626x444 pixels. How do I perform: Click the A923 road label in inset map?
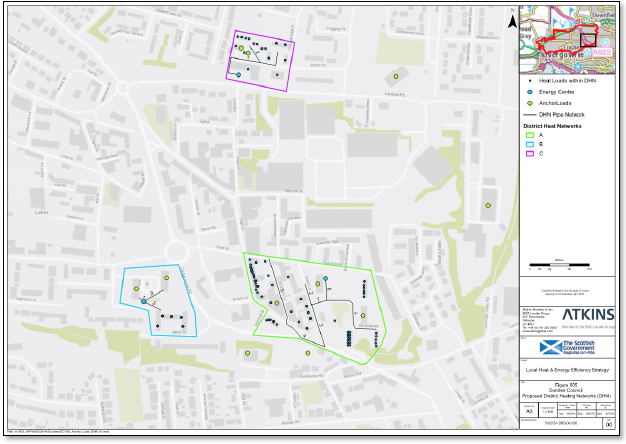[601, 52]
